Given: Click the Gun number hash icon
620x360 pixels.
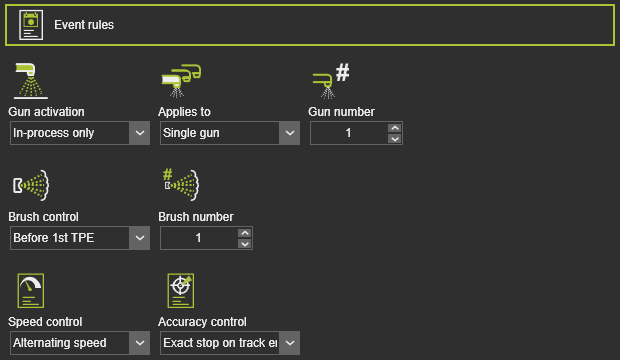Looking at the screenshot, I should [331, 81].
